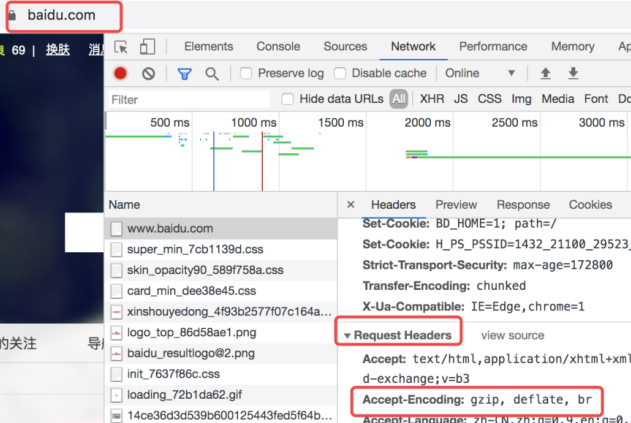Image resolution: width=631 pixels, height=423 pixels.
Task: Collapse the Request Headers section
Action: click(x=347, y=335)
